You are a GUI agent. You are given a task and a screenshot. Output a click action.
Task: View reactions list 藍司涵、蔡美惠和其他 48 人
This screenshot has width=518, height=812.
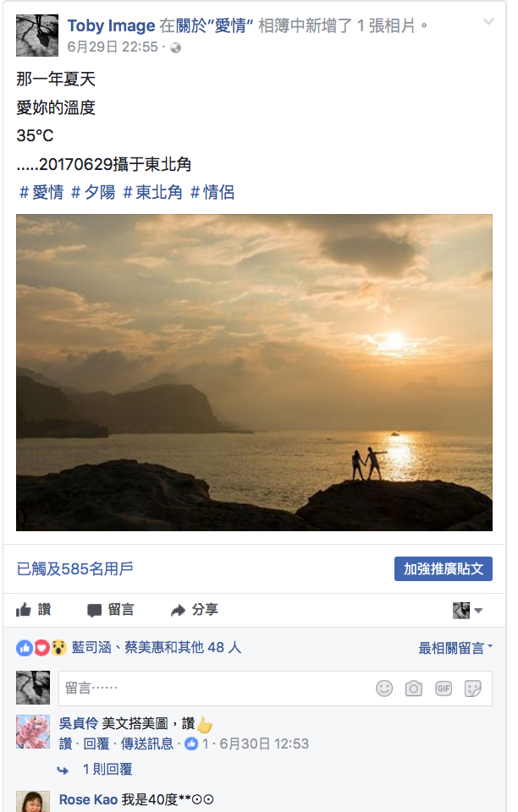pyautogui.click(x=157, y=647)
